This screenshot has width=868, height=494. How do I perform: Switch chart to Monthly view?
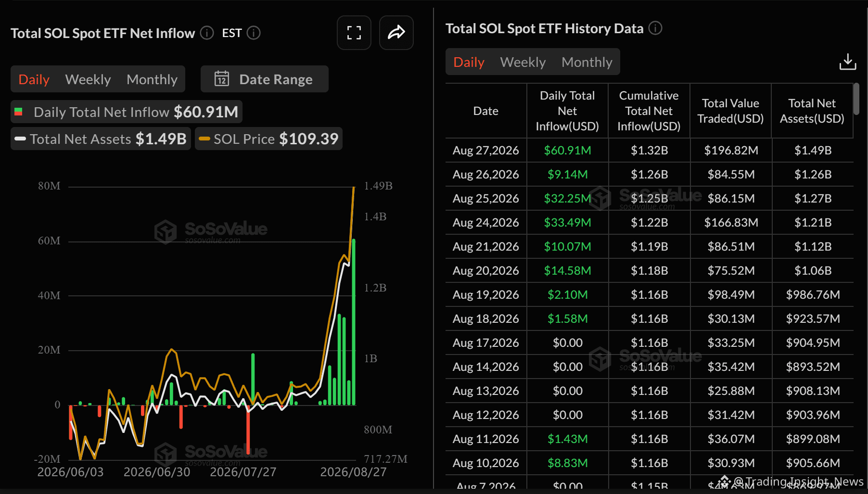tap(152, 79)
